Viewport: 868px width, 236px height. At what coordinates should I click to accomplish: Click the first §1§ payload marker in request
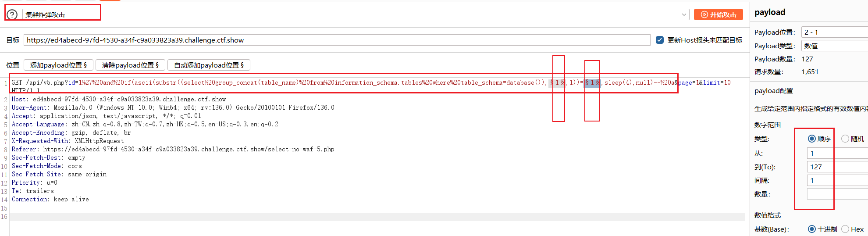click(x=557, y=82)
